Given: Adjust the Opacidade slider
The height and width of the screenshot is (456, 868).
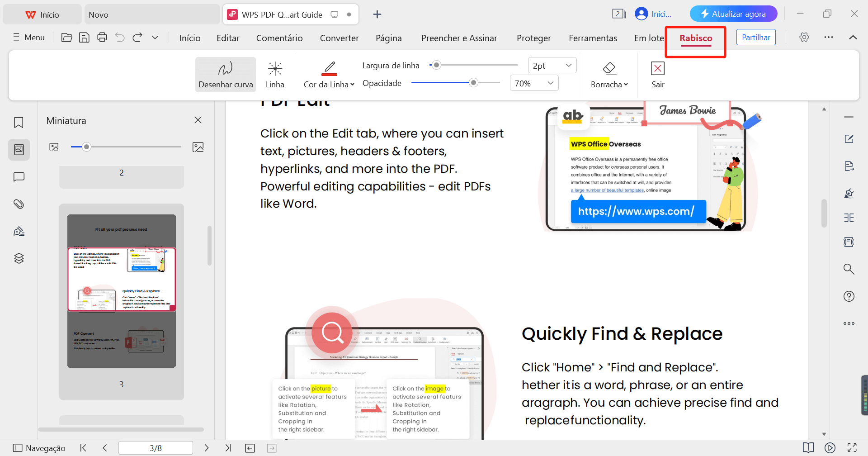Looking at the screenshot, I should coord(473,83).
